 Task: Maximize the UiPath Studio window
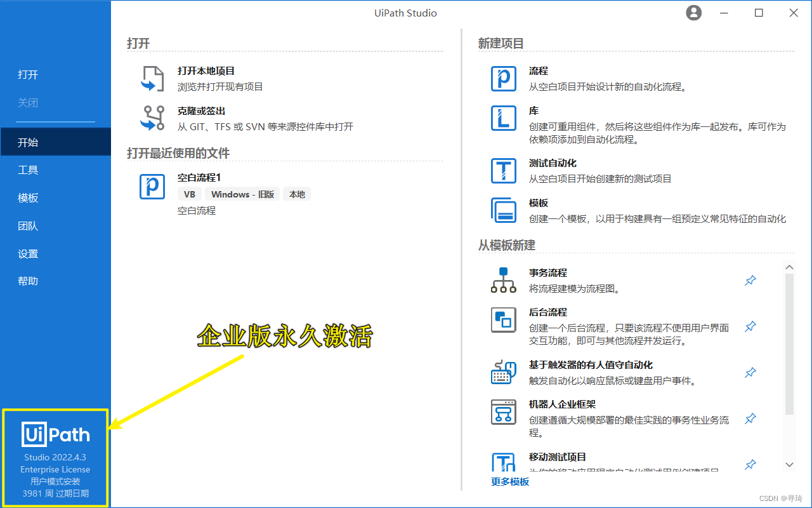pos(759,13)
